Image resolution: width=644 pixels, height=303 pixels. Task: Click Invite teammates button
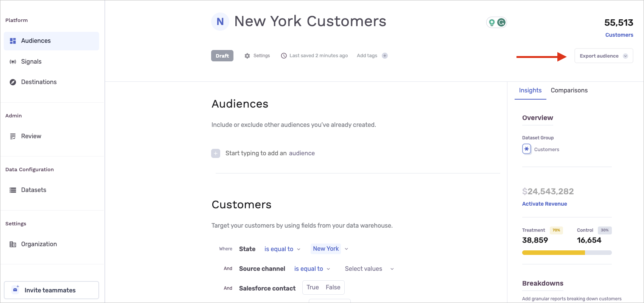click(x=51, y=290)
